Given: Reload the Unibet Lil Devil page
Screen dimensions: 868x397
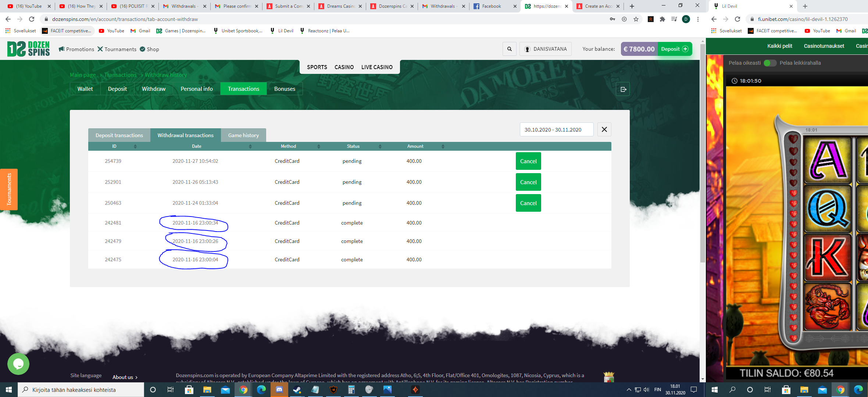Looking at the screenshot, I should click(x=737, y=19).
